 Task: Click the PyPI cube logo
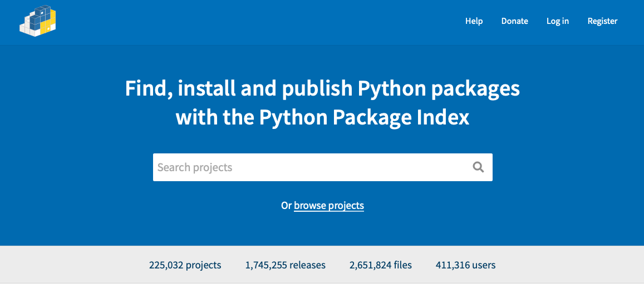pos(38,21)
